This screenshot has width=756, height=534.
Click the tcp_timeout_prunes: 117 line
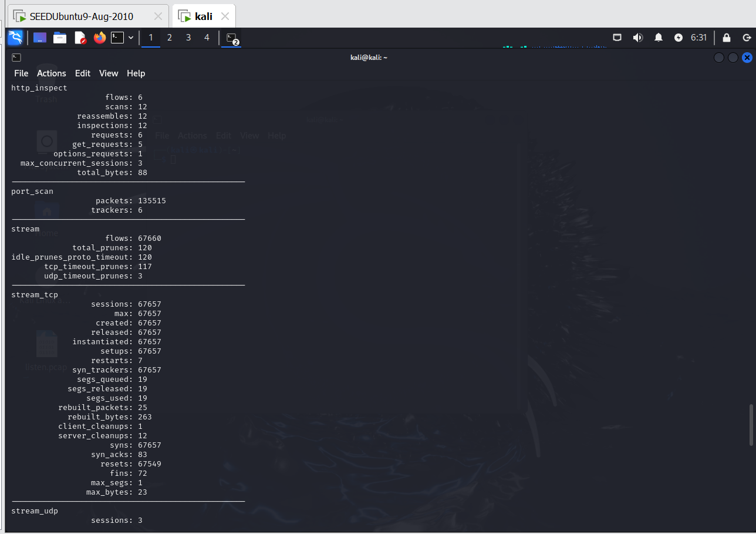tap(98, 267)
